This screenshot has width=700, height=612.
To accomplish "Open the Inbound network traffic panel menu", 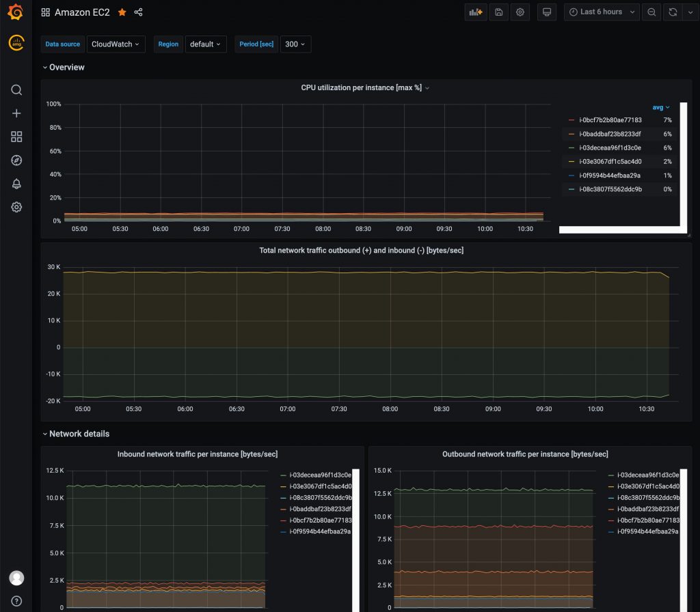I will point(198,454).
